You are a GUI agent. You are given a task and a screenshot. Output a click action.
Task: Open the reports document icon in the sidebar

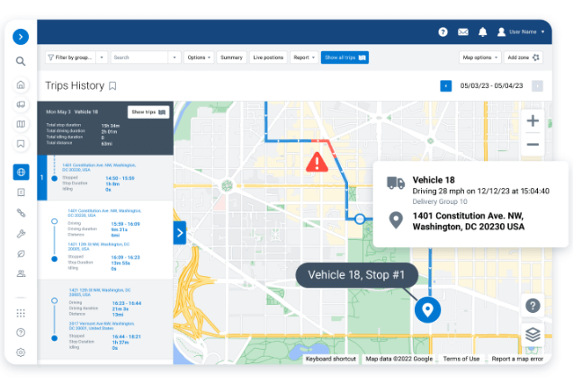pyautogui.click(x=21, y=192)
